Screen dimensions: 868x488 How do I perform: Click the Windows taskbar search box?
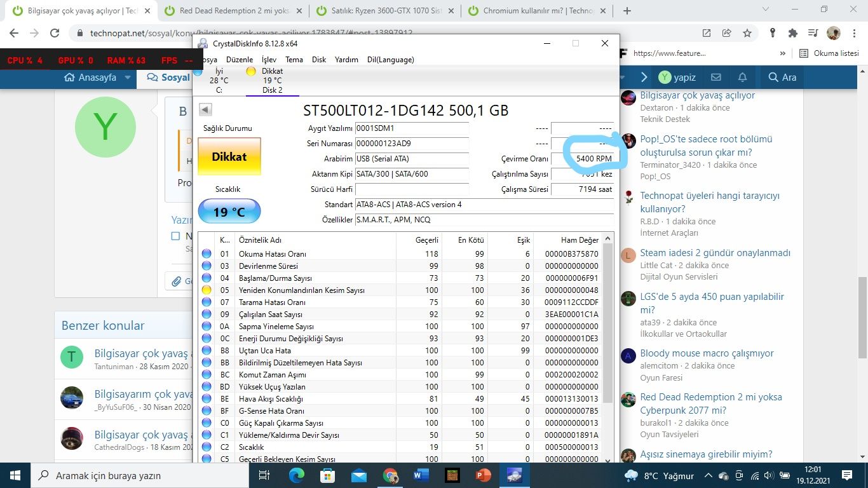point(140,475)
